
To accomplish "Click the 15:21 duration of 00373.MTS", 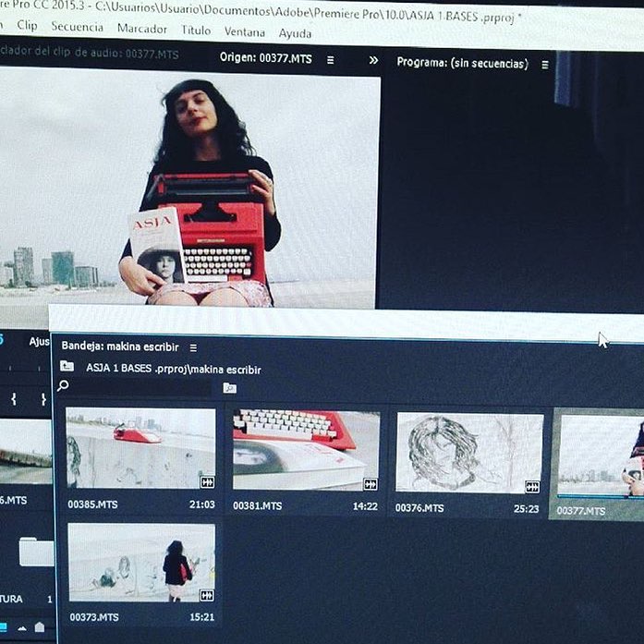I will (x=202, y=617).
